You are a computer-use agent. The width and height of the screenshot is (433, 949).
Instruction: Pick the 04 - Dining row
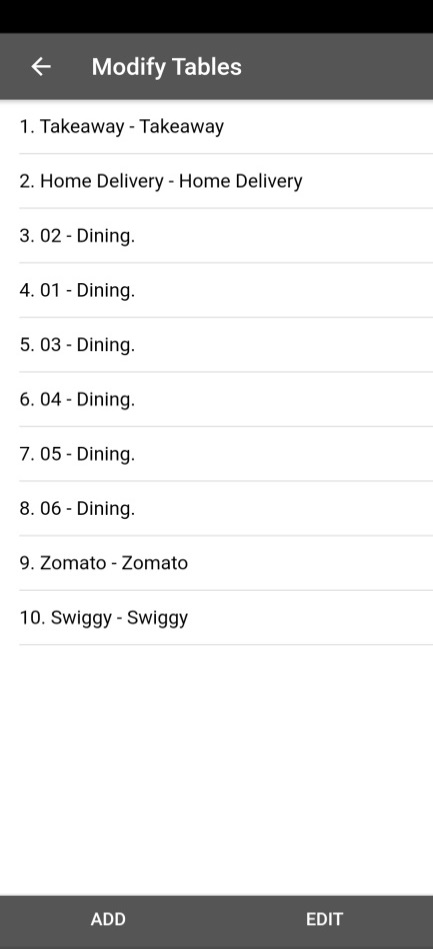click(216, 399)
